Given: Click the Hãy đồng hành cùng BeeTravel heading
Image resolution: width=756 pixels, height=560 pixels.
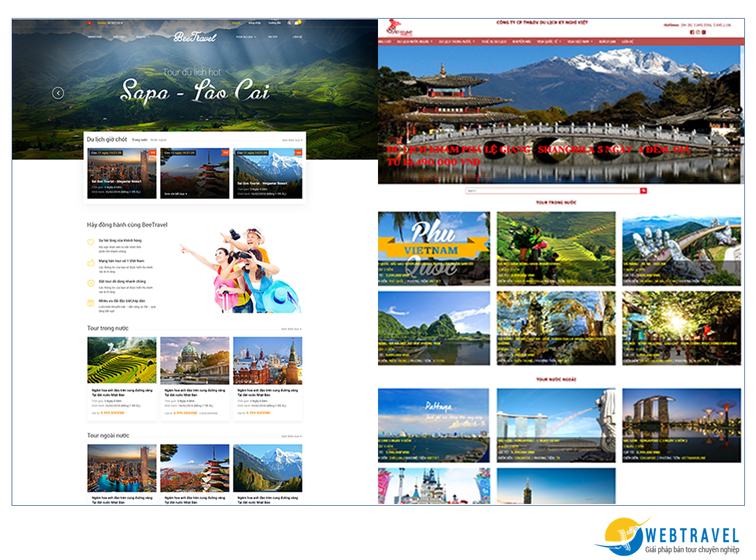Looking at the screenshot, I should click(127, 225).
